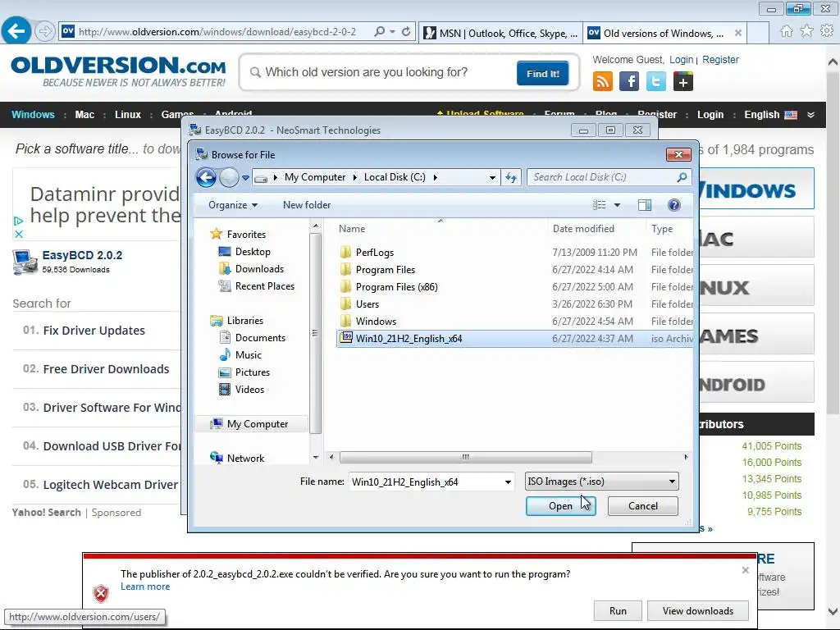This screenshot has height=630, width=840.
Task: Click the back button in Browse for File
Action: (x=206, y=177)
